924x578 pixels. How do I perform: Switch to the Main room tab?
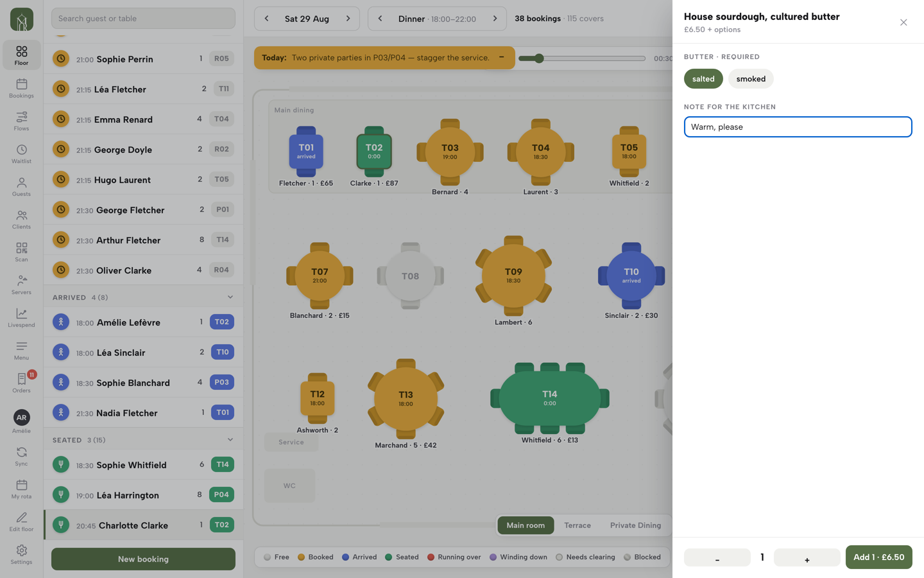(x=526, y=525)
